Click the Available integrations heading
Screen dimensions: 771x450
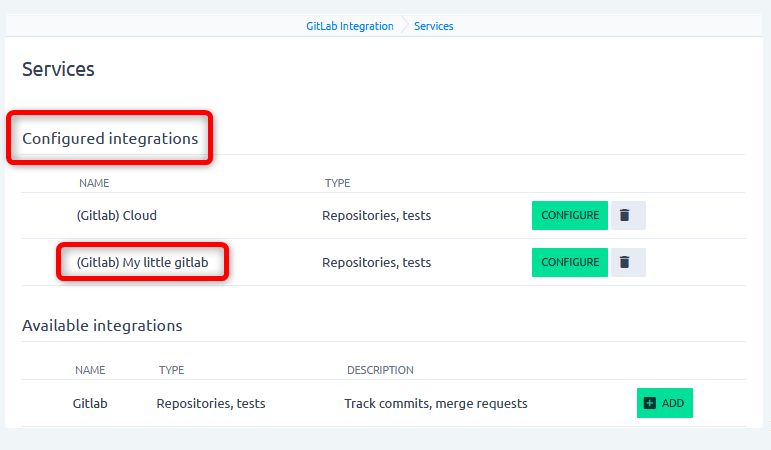(x=102, y=325)
